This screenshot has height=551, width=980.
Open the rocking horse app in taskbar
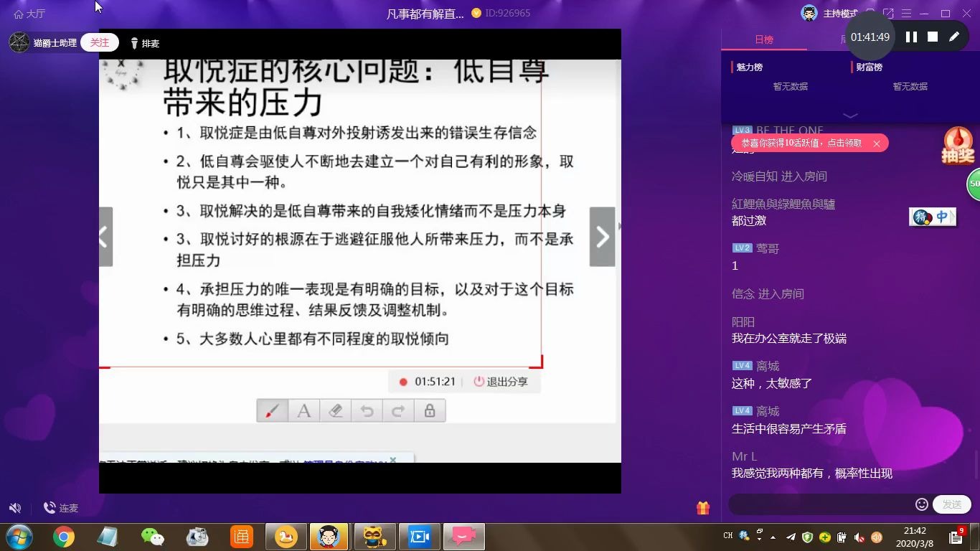[x=286, y=537]
